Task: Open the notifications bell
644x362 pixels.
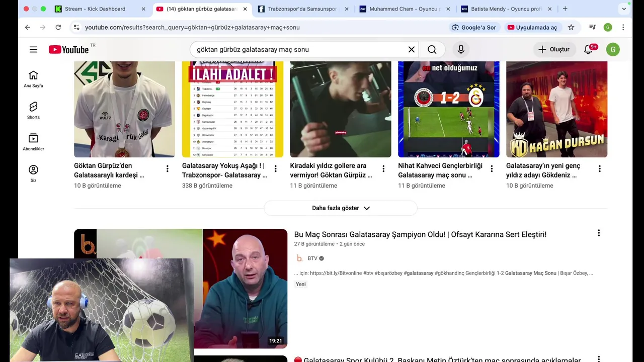Action: coord(588,49)
